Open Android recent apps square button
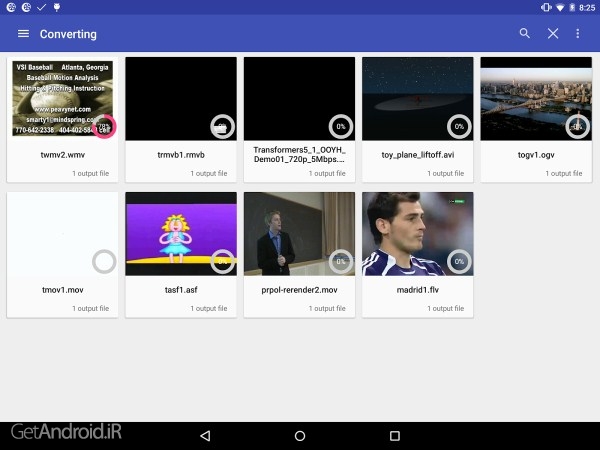 [x=394, y=436]
